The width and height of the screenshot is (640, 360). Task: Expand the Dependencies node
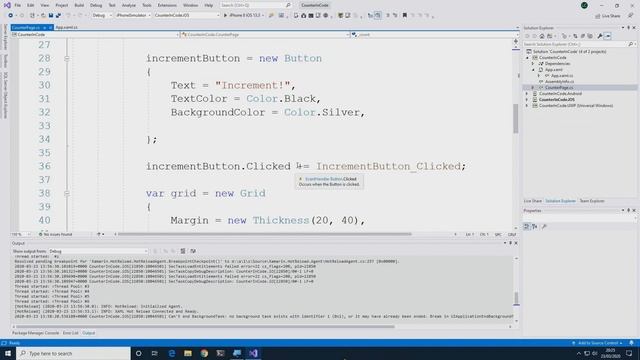(x=533, y=64)
